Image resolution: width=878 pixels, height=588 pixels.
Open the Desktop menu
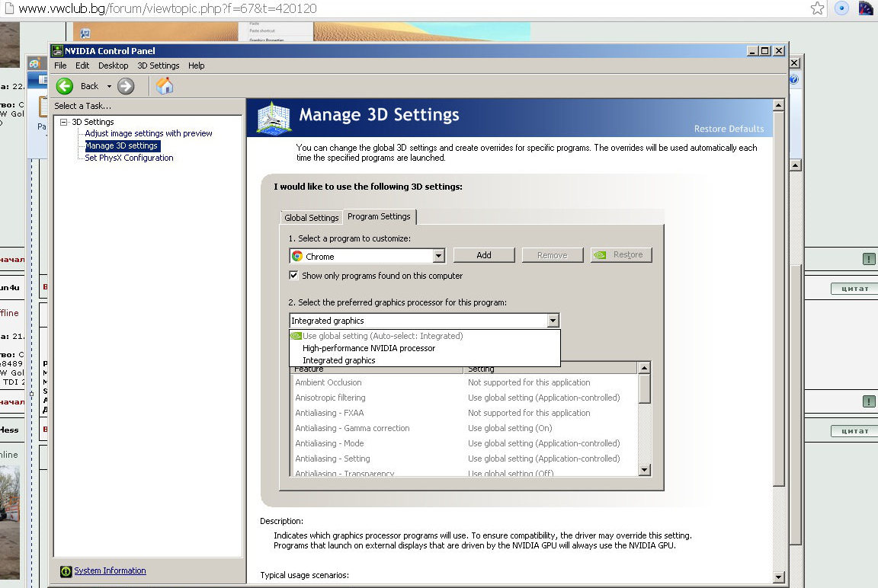[x=114, y=66]
